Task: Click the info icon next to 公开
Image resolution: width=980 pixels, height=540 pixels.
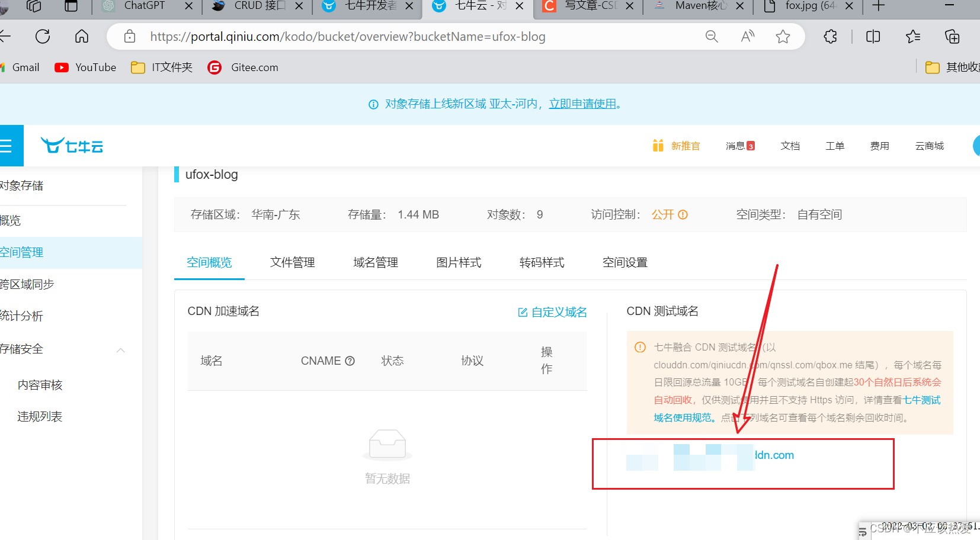Action: 683,215
